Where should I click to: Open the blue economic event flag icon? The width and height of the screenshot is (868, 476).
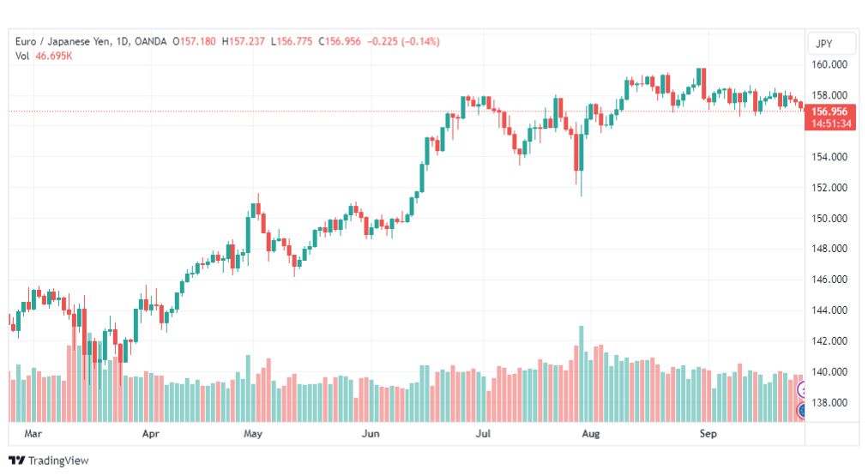801,411
